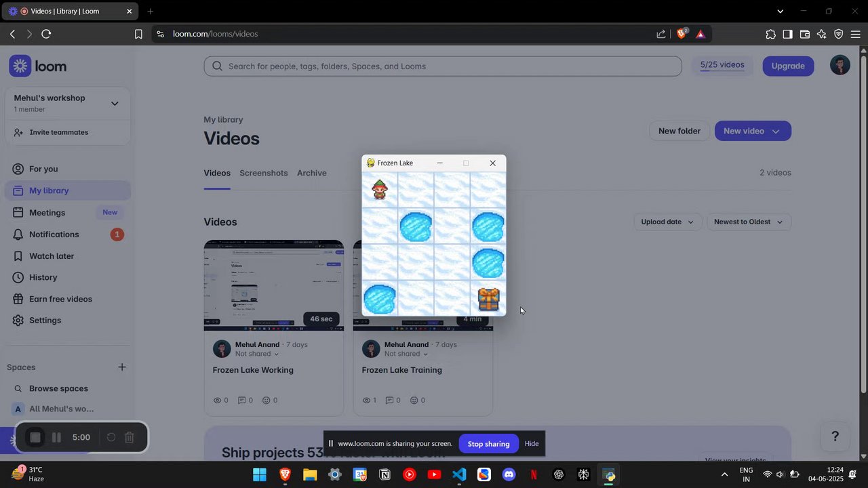Open Brave VPN shield icon
The width and height of the screenshot is (868, 488).
point(839,34)
